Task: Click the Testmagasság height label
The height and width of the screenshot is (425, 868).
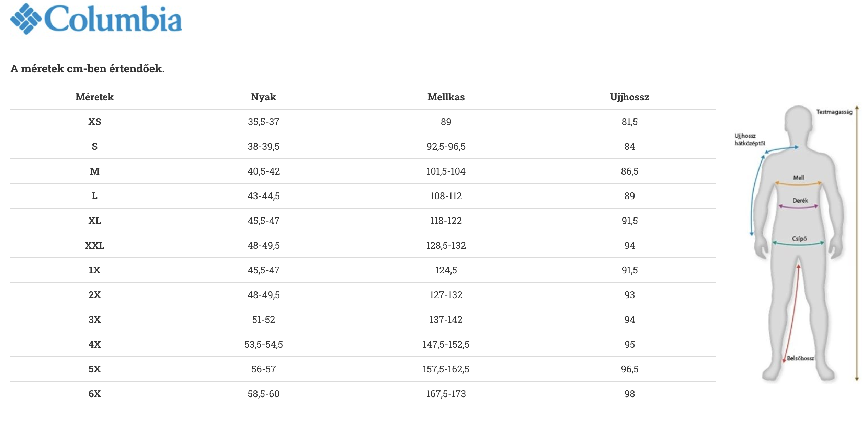Action: click(x=834, y=112)
